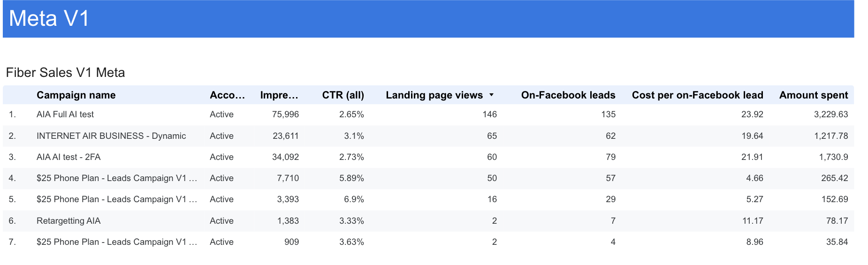Select INTERNET AIR BUSINESS - Dynamic campaign
868x265 pixels.
click(x=111, y=136)
